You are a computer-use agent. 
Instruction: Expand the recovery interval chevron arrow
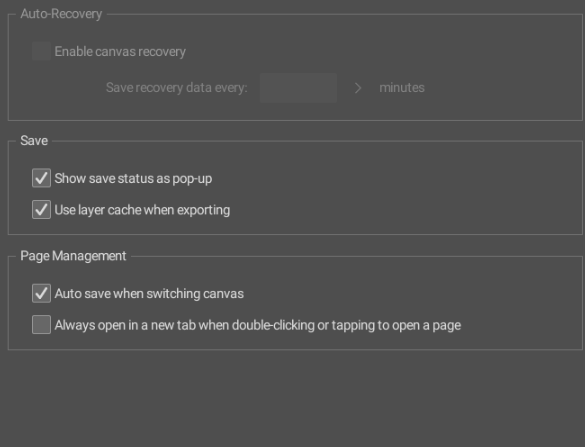pos(358,88)
